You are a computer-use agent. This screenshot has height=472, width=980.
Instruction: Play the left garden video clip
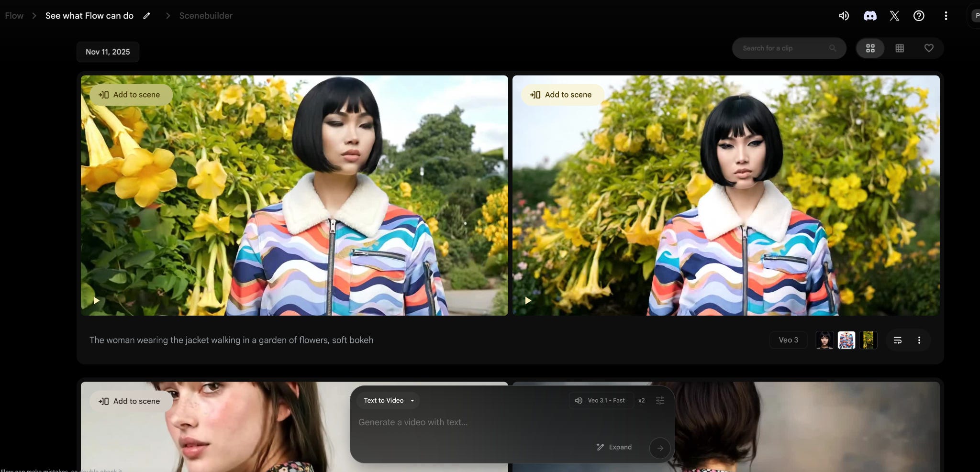coord(96,300)
